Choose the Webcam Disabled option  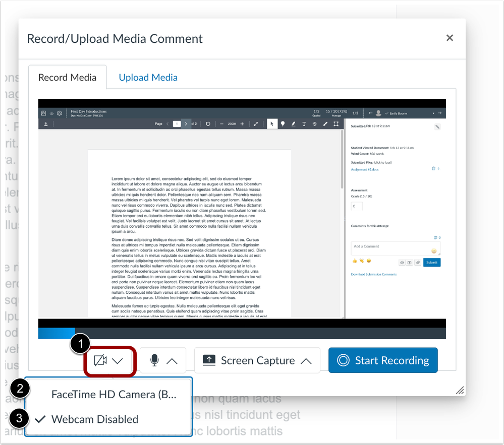(95, 419)
